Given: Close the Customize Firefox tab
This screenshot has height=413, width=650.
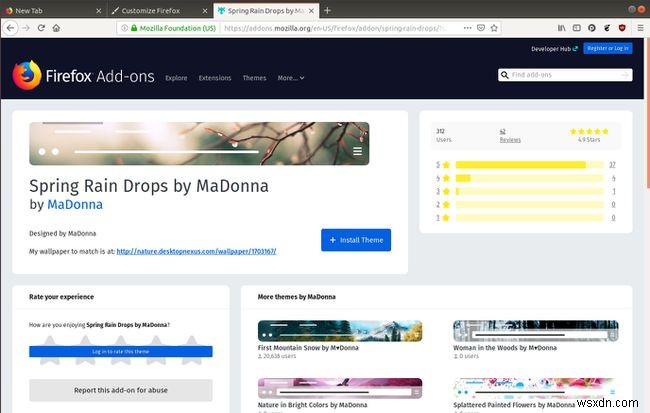Looking at the screenshot, I should coord(205,11).
